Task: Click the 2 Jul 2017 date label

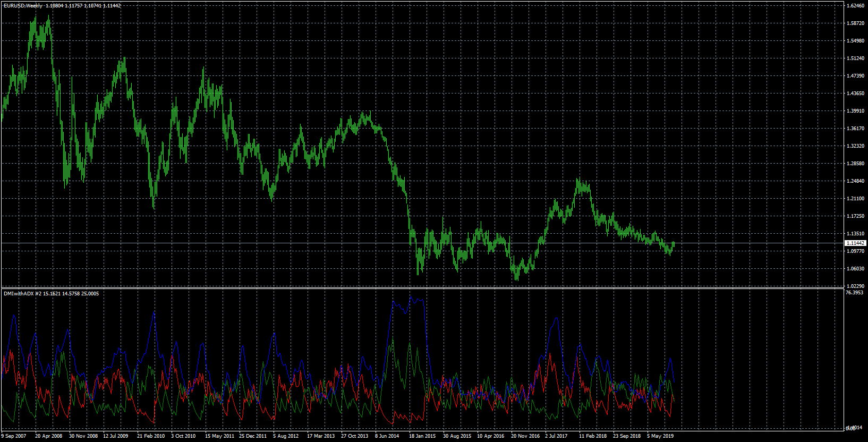Action: click(556, 436)
